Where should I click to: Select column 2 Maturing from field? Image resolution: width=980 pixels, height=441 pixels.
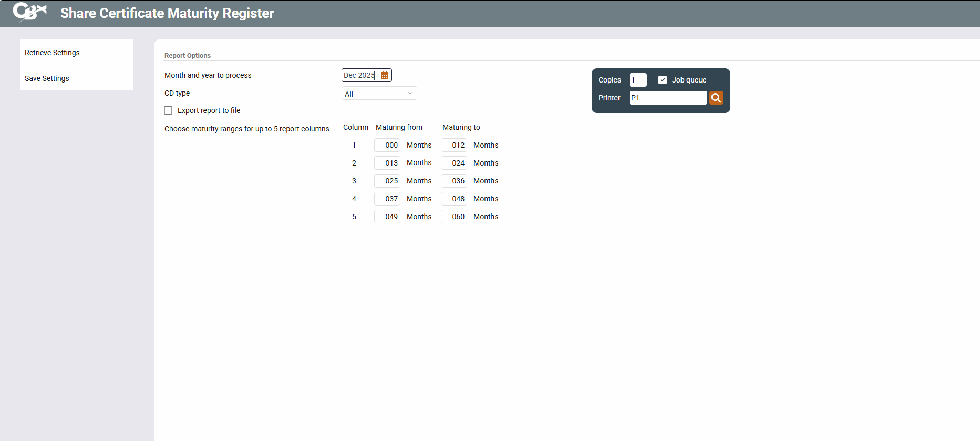[387, 163]
